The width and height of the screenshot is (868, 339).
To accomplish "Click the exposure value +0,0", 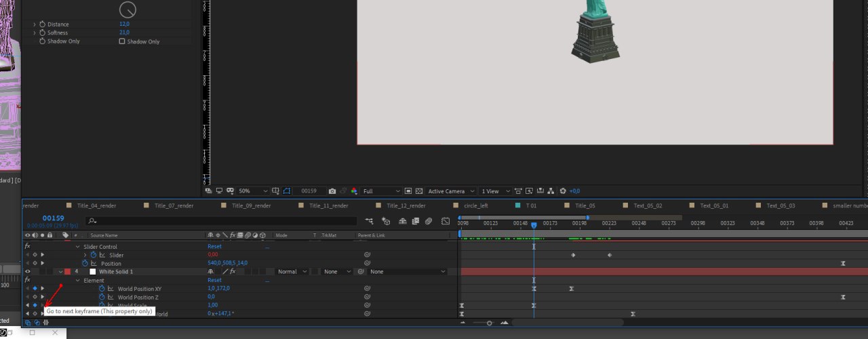I will 574,191.
